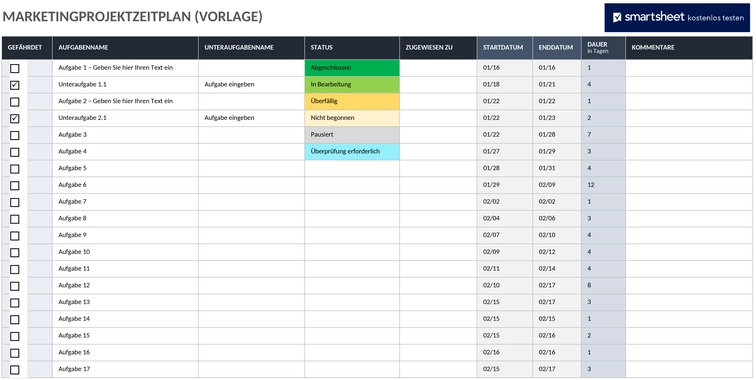The image size is (756, 380).
Task: Select the STARTDATUM column header
Action: point(505,48)
